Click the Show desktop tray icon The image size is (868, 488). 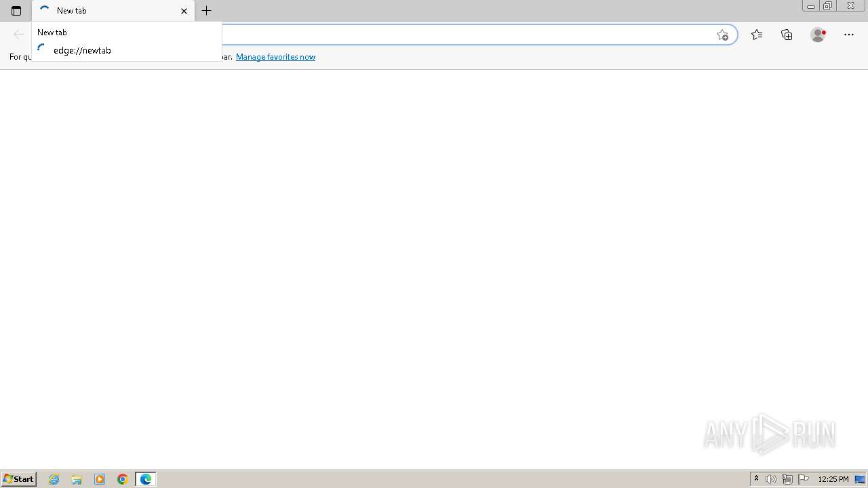pyautogui.click(x=861, y=479)
